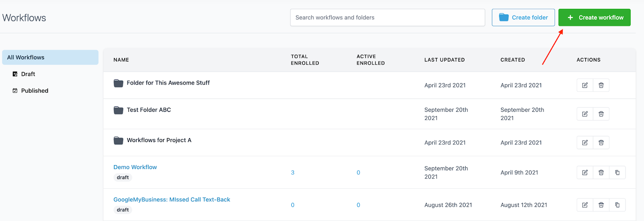
Task: Delete the Demo Workflow
Action: 601,173
